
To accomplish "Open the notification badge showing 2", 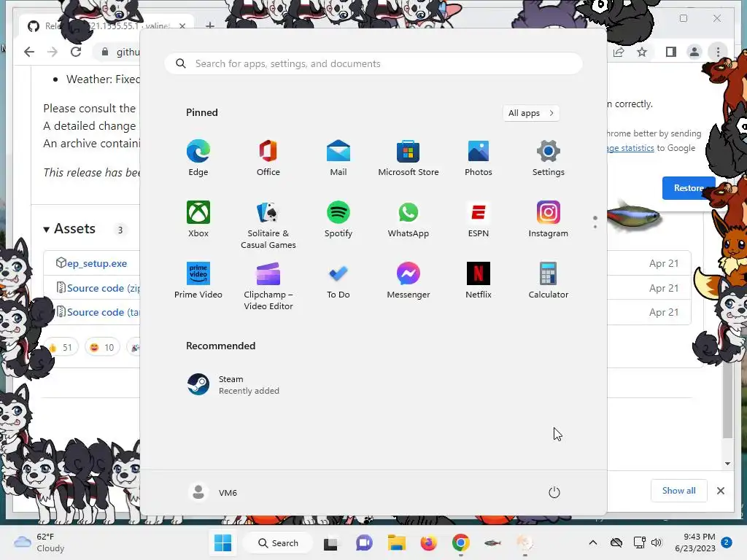I will click(727, 542).
